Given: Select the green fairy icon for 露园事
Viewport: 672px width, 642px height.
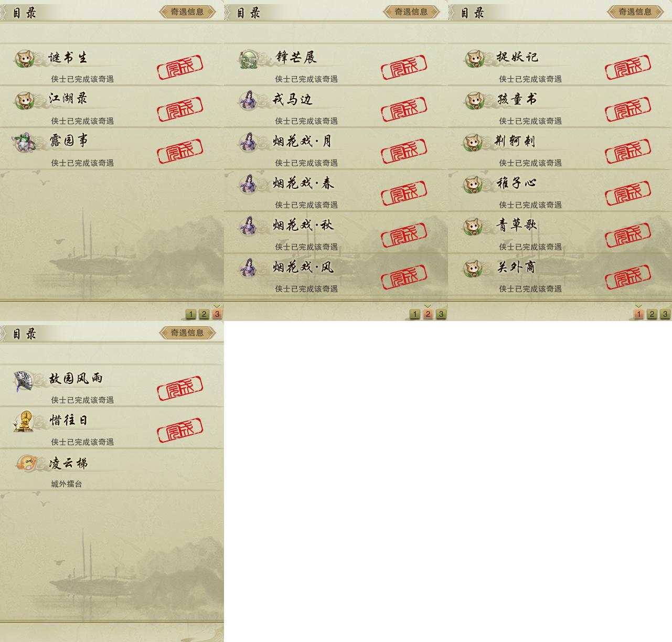Looking at the screenshot, I should [25, 142].
